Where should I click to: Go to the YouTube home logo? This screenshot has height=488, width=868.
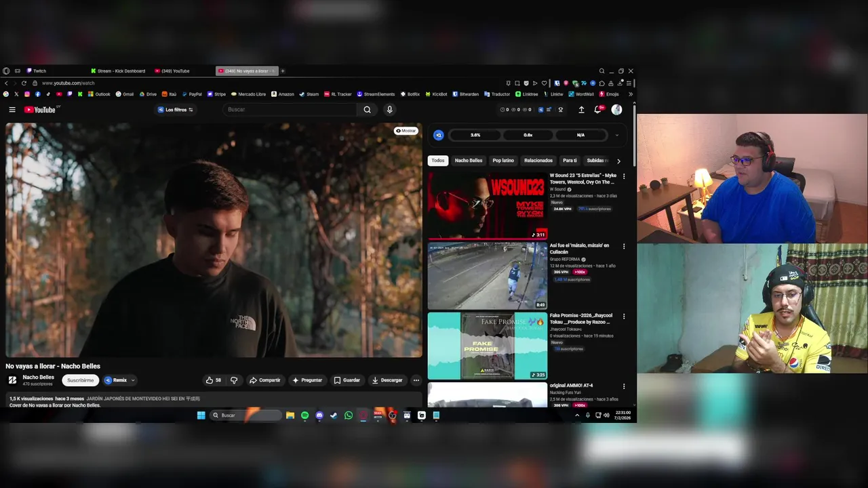(40, 110)
